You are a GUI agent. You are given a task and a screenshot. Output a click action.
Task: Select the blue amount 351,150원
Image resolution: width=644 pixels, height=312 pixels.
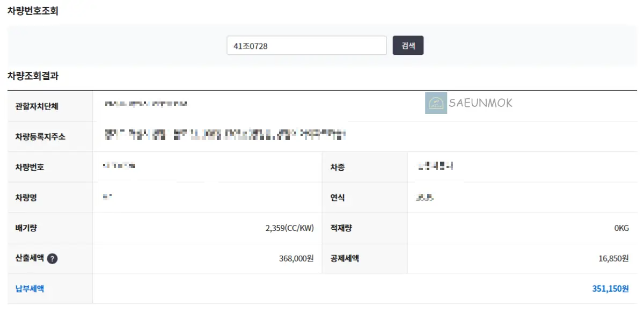click(610, 288)
